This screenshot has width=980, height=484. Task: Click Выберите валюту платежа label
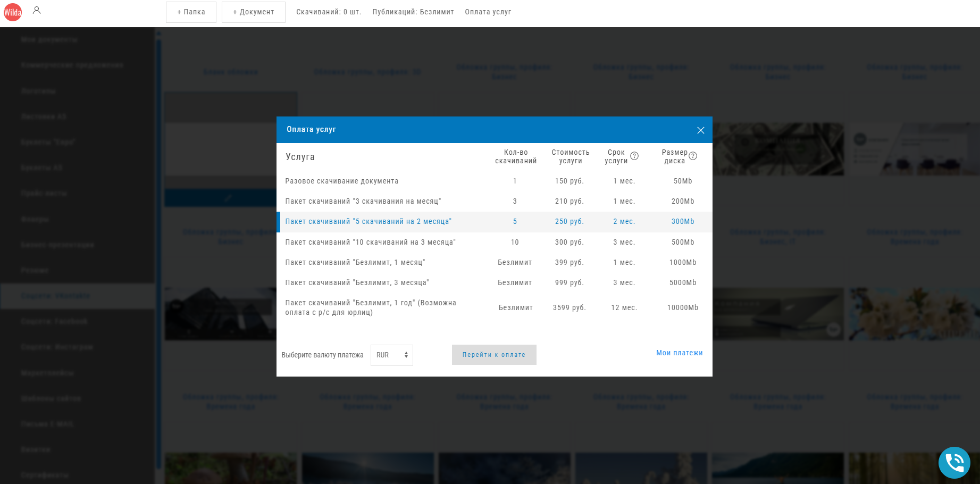(323, 355)
